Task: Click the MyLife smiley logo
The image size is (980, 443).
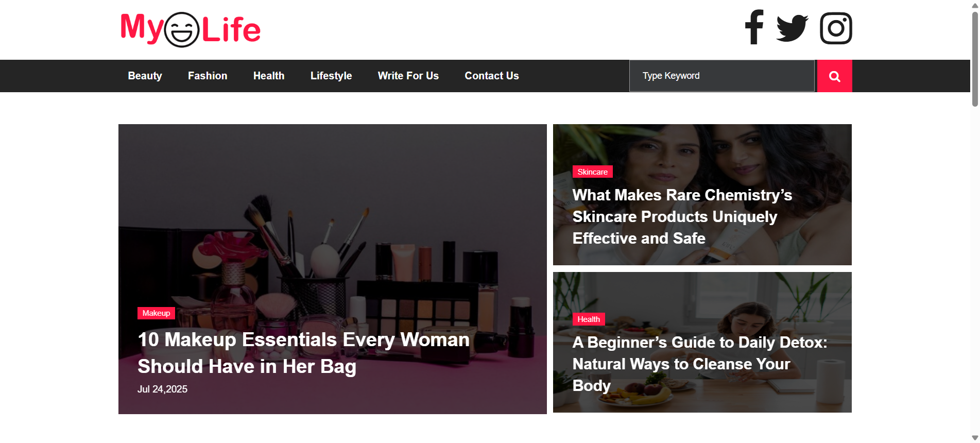Action: pyautogui.click(x=191, y=29)
